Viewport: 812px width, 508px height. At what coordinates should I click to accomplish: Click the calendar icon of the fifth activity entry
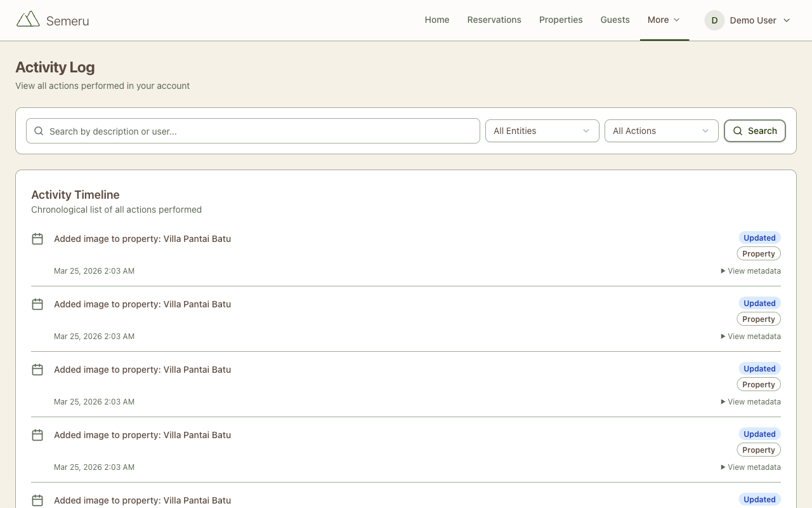[37, 500]
